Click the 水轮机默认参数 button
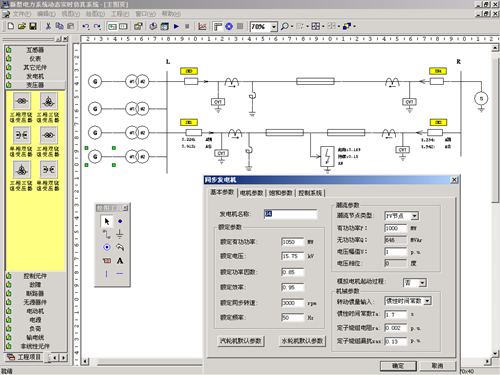Viewport: 500px width, 375px height. (x=302, y=341)
